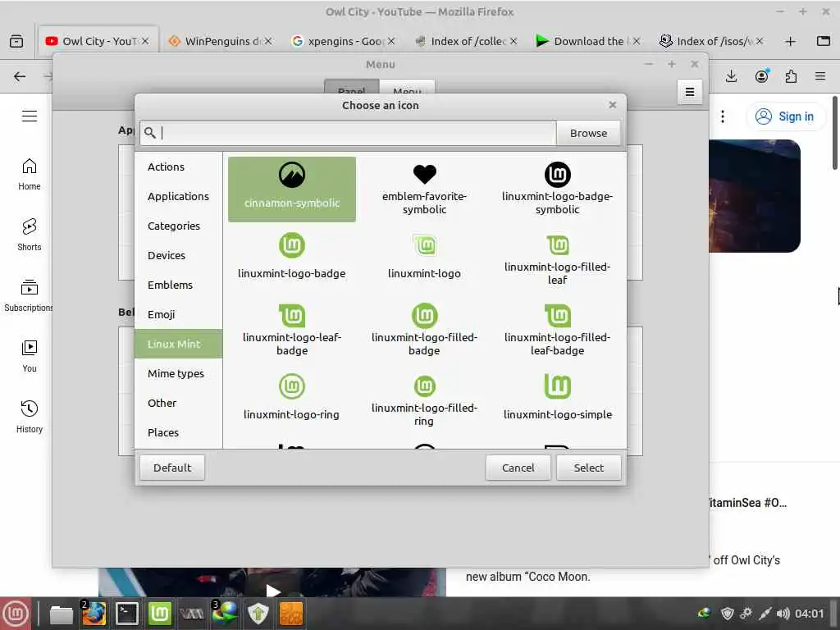Viewport: 840px width, 630px height.
Task: Switch to the Owl City YouTube tab
Action: [98, 41]
